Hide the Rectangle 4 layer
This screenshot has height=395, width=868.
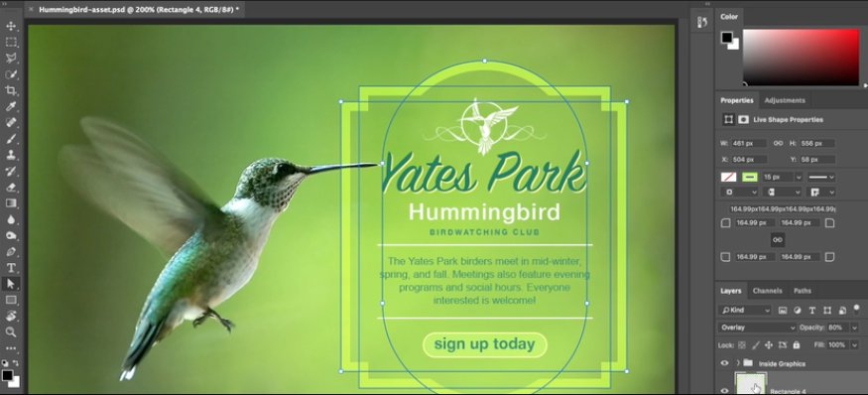coord(724,391)
